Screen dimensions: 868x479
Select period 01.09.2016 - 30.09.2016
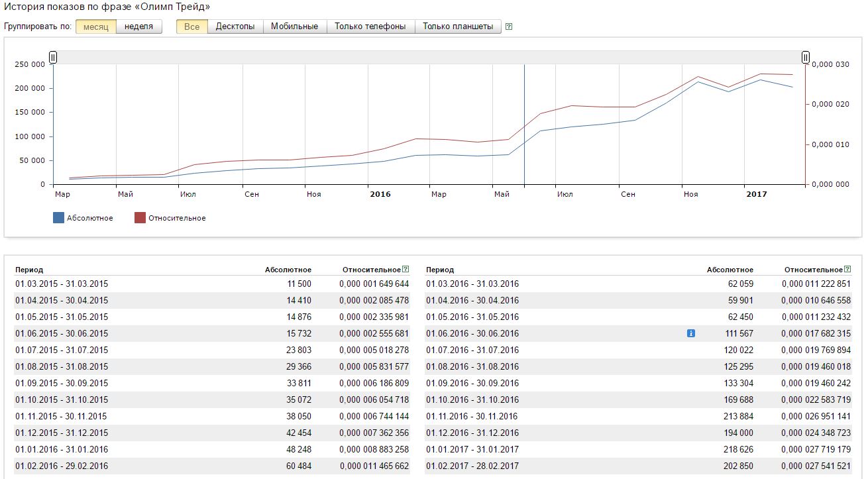coord(472,383)
